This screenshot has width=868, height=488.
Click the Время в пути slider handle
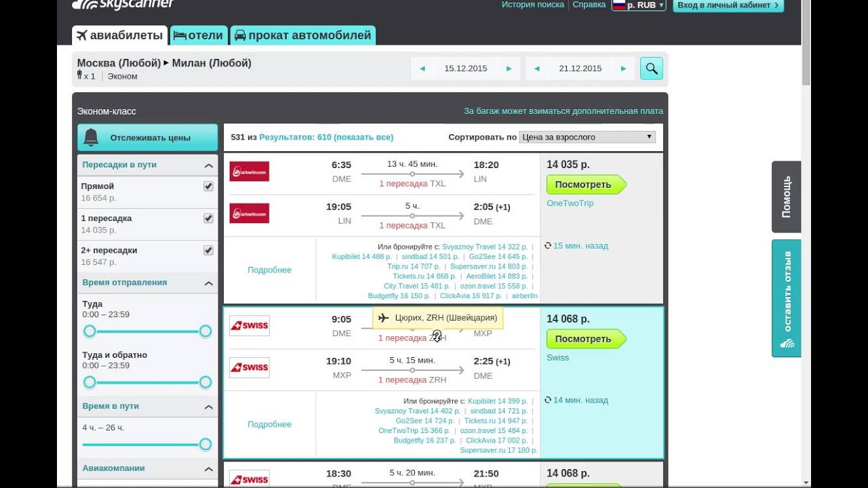point(205,445)
